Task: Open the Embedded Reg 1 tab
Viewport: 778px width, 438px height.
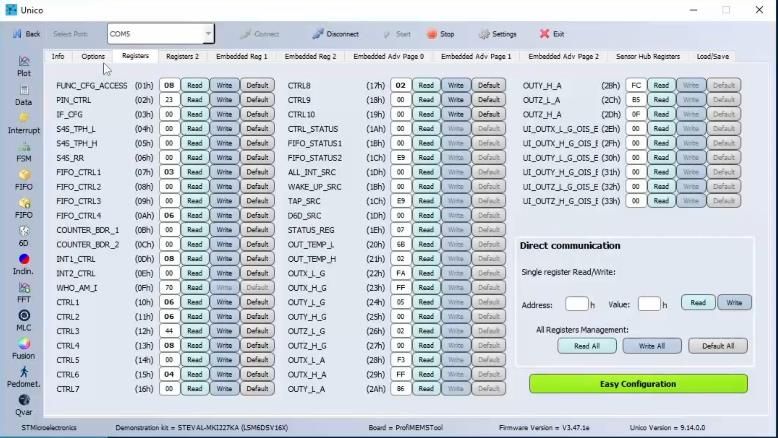Action: pyautogui.click(x=242, y=56)
